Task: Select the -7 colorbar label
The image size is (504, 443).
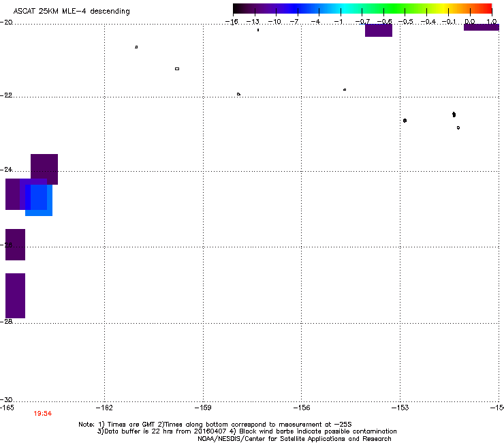Action: (294, 22)
